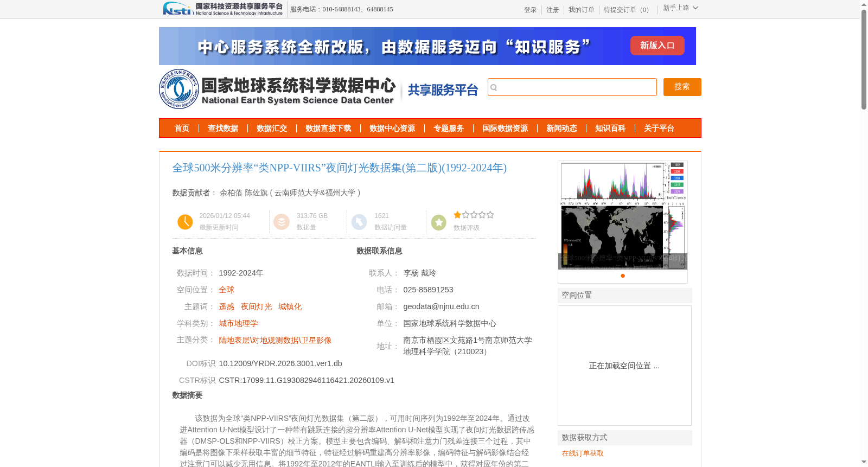Click the National Earth System Science Data Center logo
Image resolution: width=868 pixels, height=467 pixels.
(x=277, y=89)
